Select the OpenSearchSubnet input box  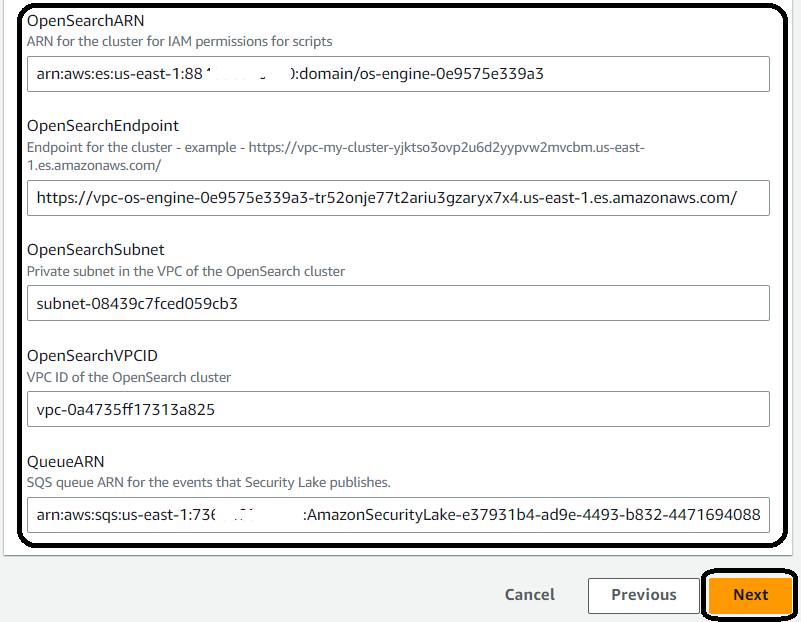398,303
